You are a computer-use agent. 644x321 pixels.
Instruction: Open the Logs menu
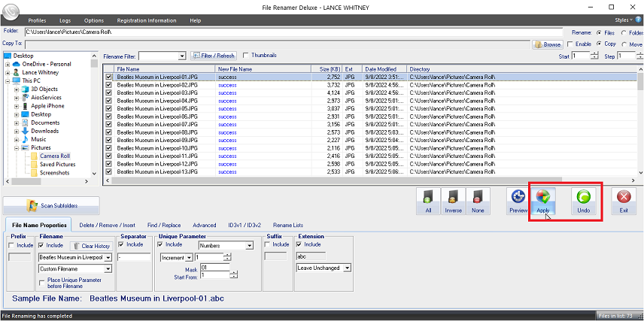[x=65, y=20]
